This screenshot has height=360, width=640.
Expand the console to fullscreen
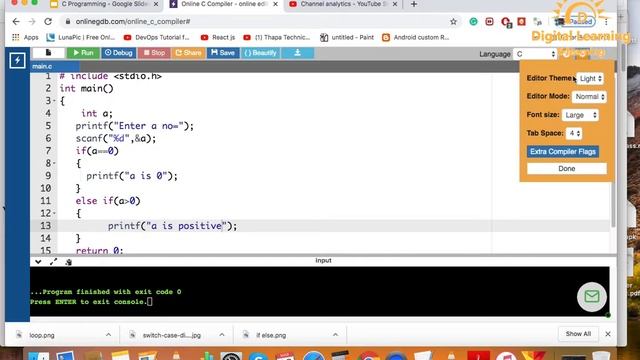pyautogui.click(x=53, y=262)
